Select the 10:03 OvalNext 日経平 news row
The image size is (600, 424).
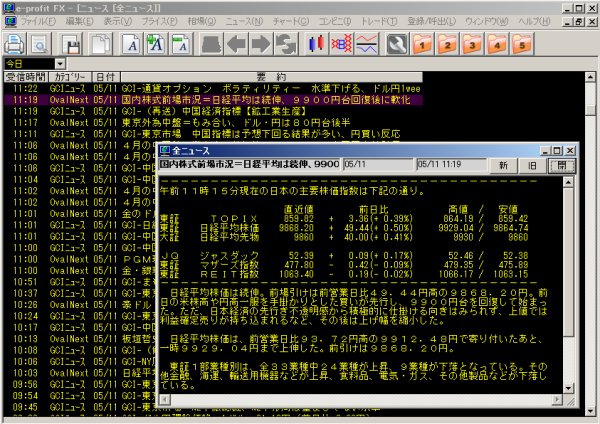pyautogui.click(x=80, y=373)
